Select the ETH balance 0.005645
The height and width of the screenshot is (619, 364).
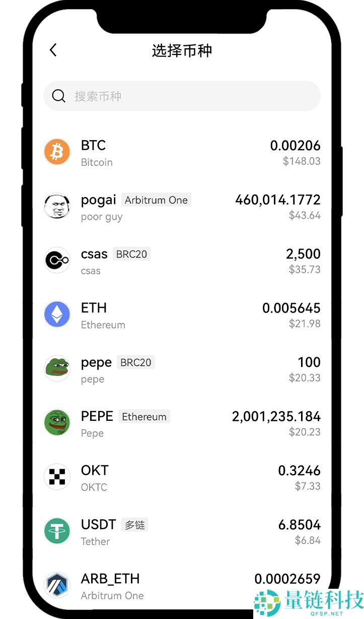click(x=291, y=308)
